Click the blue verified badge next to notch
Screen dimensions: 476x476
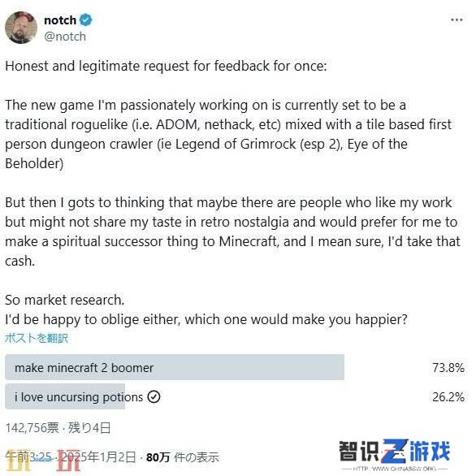point(86,20)
